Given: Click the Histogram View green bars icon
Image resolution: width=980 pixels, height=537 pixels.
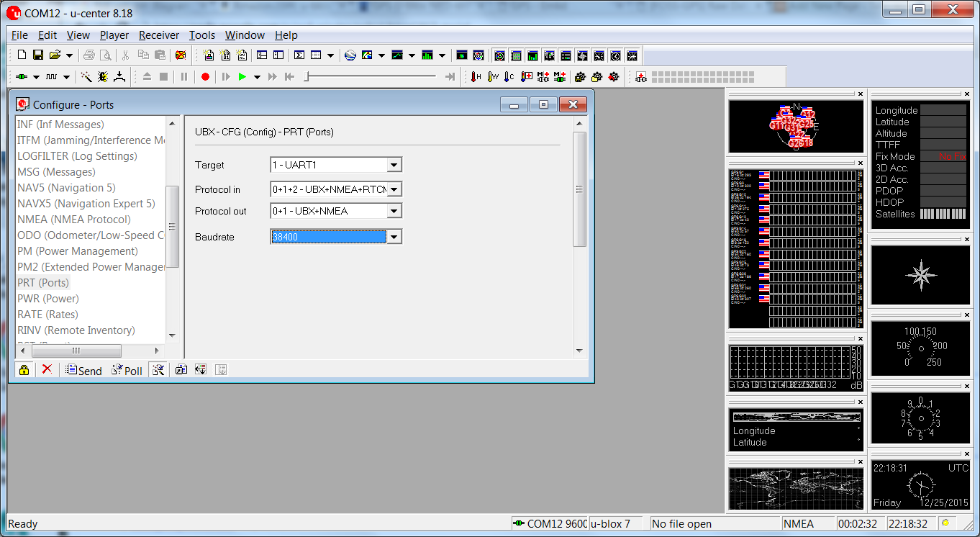Looking at the screenshot, I should point(427,55).
